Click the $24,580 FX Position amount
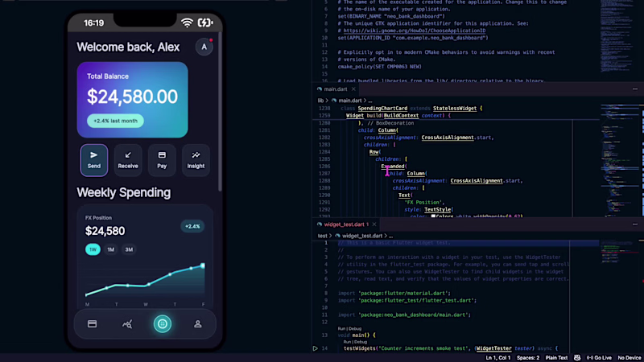Image resolution: width=644 pixels, height=362 pixels. point(105,231)
